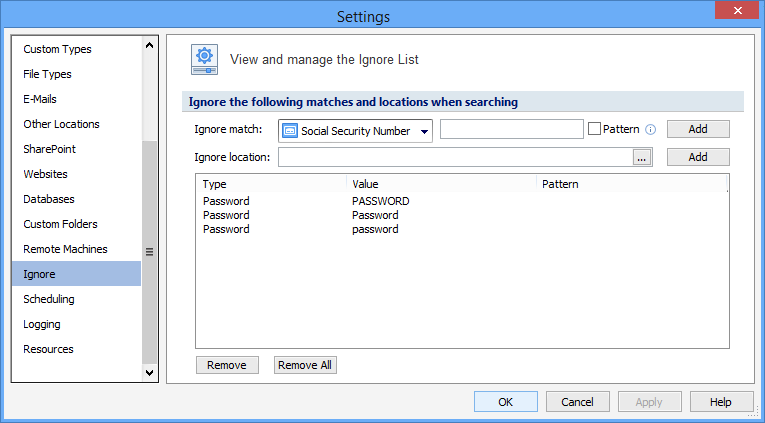The width and height of the screenshot is (765, 423).
Task: Go to the SharePoint settings section
Action: point(50,149)
